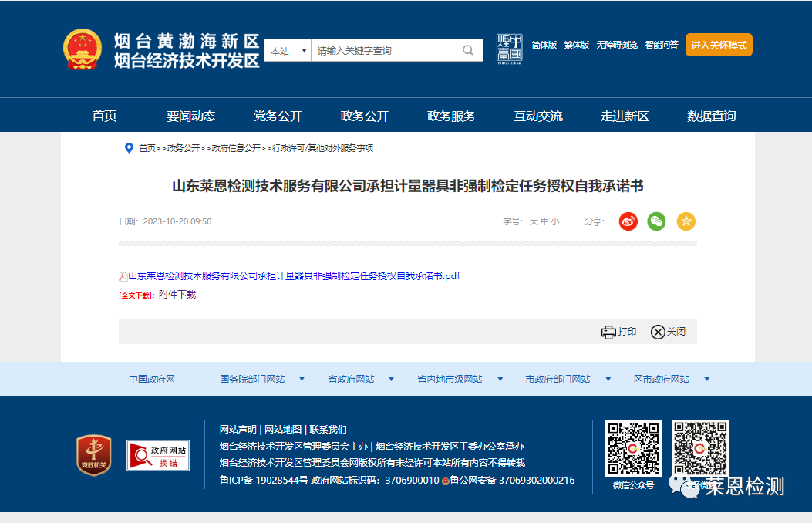Click the search magnifier icon
The height and width of the screenshot is (523, 812).
pos(467,51)
